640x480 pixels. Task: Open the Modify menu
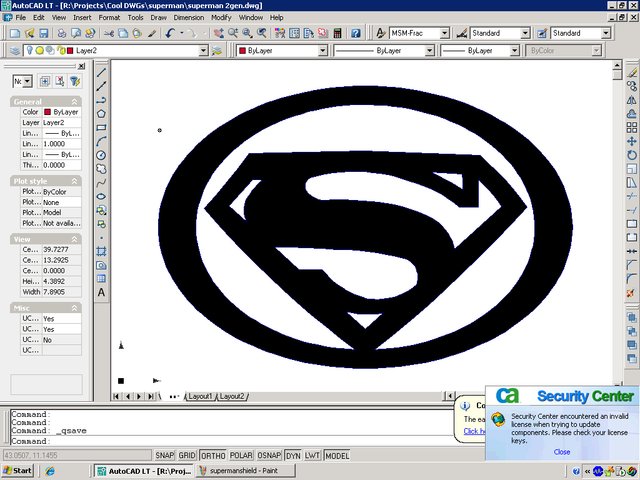[221, 18]
